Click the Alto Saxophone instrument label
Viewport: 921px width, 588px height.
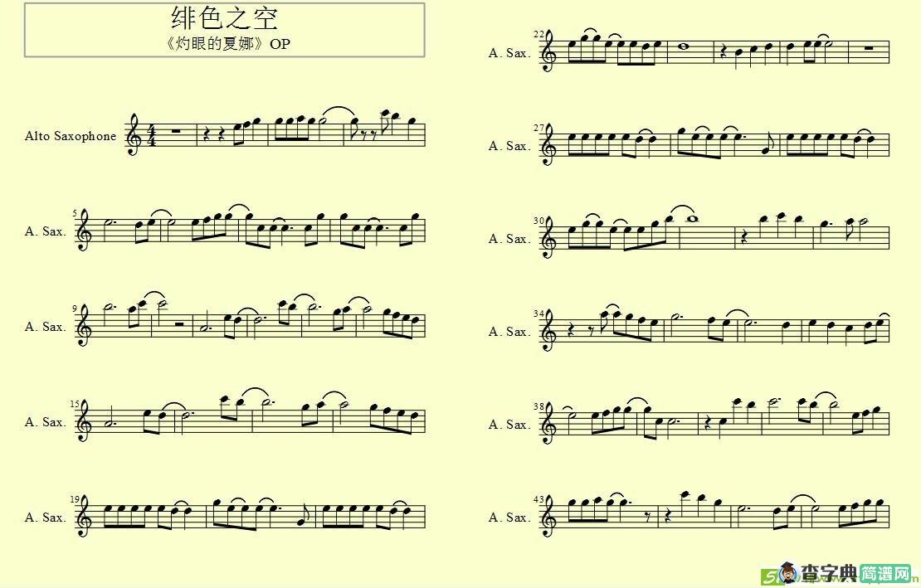(x=71, y=136)
